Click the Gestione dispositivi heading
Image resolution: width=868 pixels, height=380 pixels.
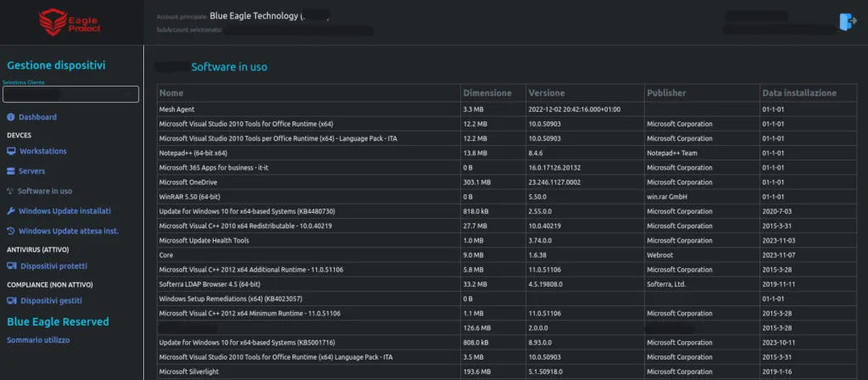pyautogui.click(x=56, y=65)
